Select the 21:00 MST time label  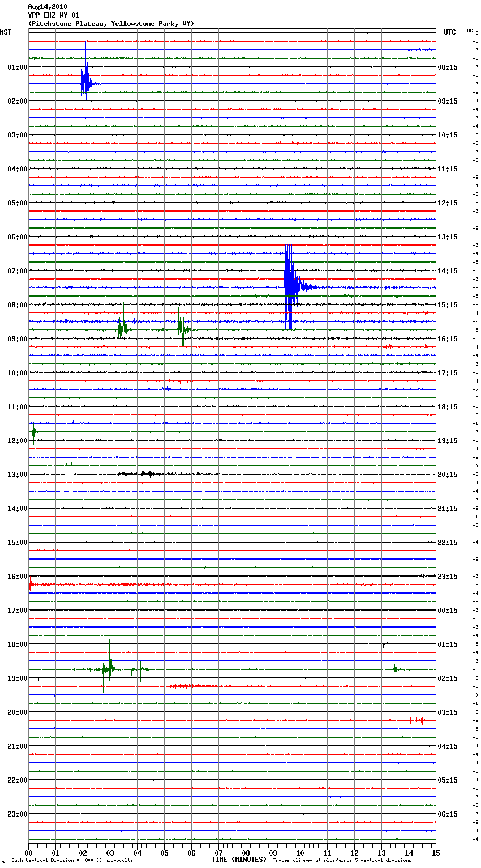coord(18,746)
